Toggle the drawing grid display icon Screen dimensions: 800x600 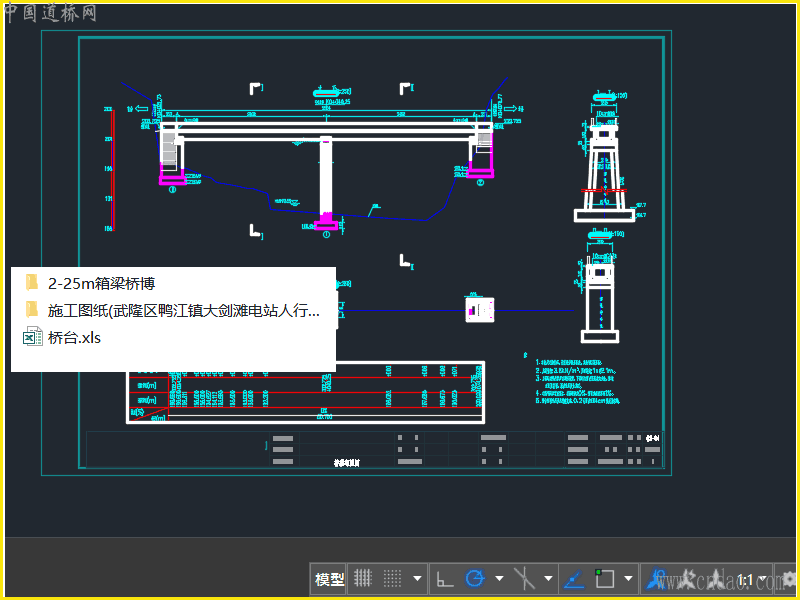[363, 579]
